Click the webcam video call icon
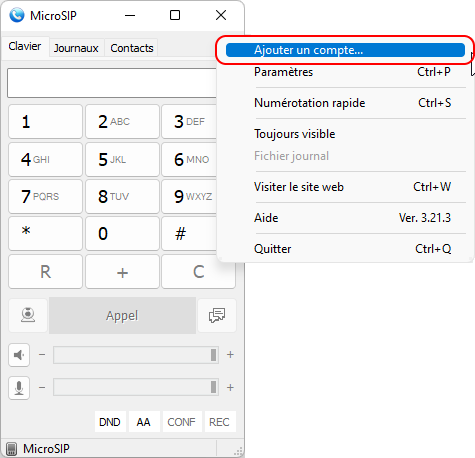The image size is (475, 458). tap(28, 315)
